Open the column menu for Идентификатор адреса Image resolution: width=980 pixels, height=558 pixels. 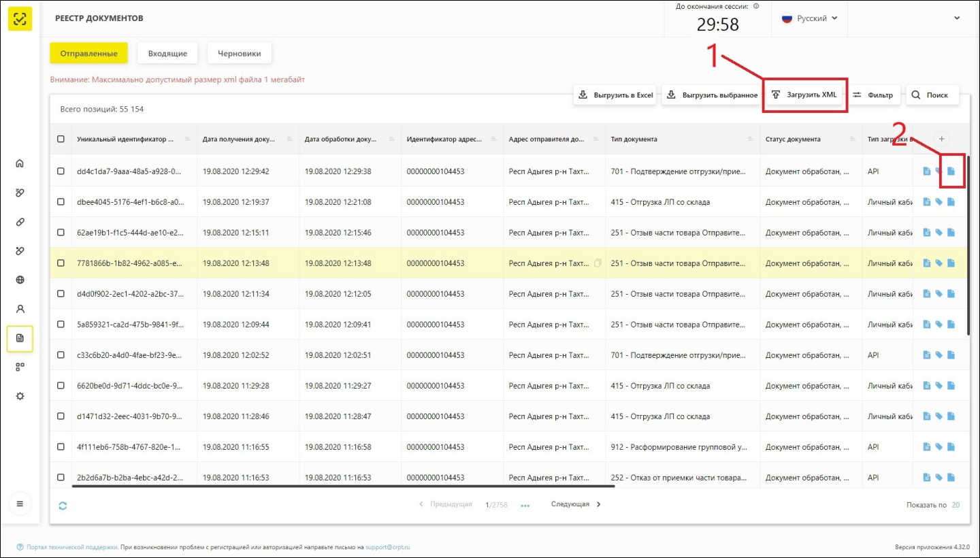(x=494, y=139)
